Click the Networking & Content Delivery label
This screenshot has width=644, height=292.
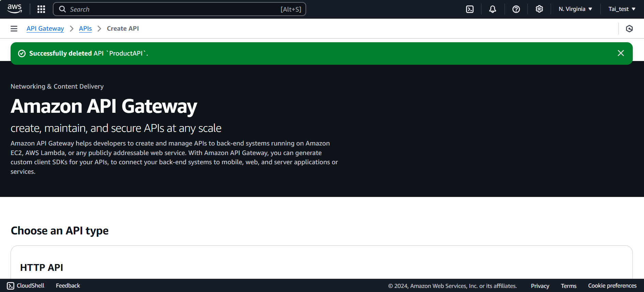click(57, 87)
